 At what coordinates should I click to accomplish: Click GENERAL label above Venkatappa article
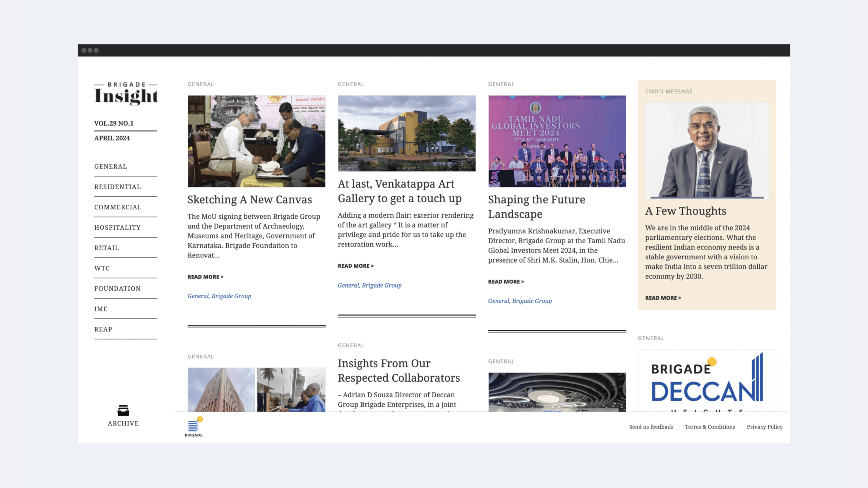[351, 84]
